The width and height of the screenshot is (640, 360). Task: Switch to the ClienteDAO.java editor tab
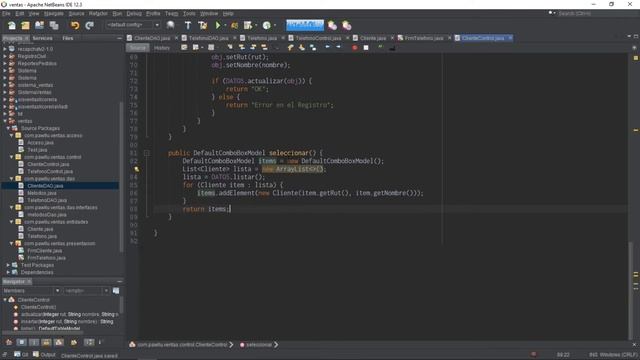point(152,38)
